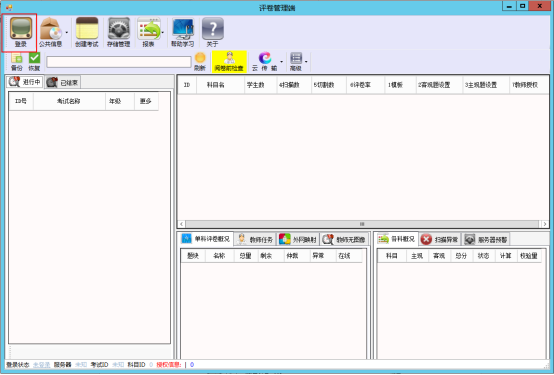
Task: Select the 扫描异常 tab
Action: tap(440, 239)
